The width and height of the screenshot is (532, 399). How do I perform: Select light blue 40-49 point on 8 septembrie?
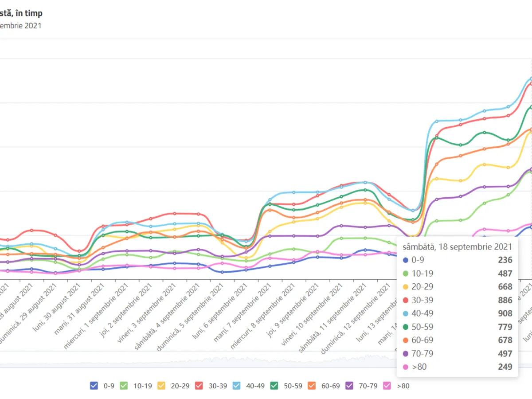pos(270,200)
